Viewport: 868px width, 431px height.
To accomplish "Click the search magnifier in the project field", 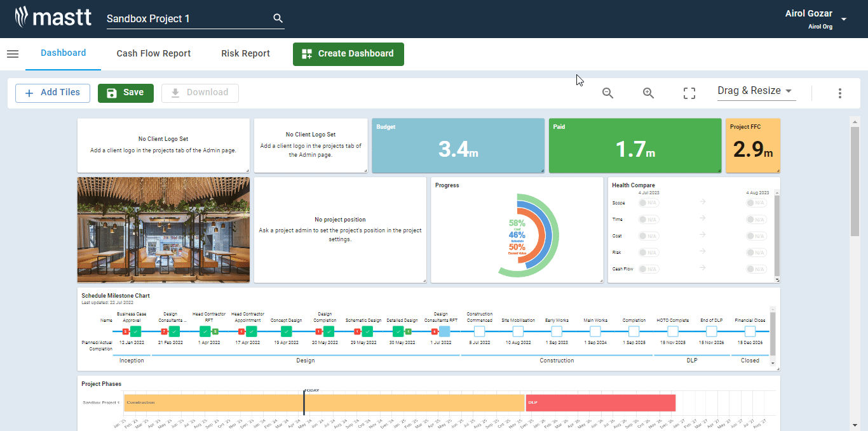I will click(x=278, y=18).
